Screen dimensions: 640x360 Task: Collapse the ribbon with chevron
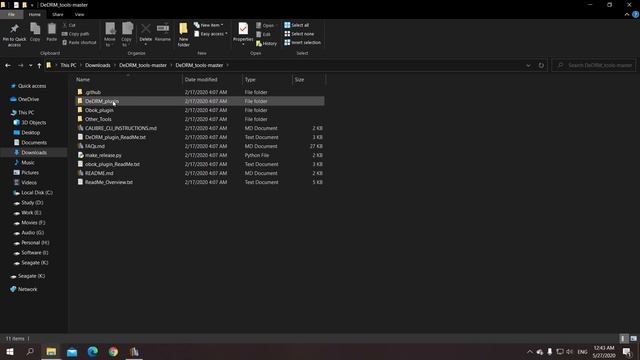[x=627, y=14]
